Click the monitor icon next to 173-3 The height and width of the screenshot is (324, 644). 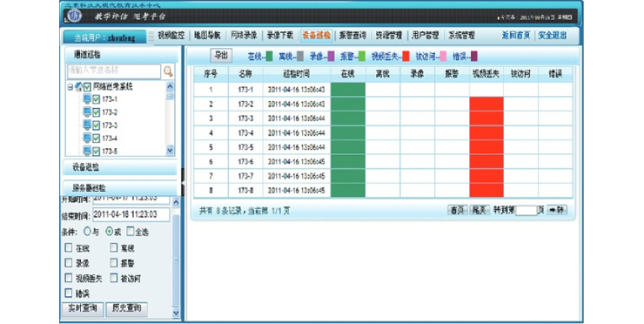pyautogui.click(x=87, y=125)
